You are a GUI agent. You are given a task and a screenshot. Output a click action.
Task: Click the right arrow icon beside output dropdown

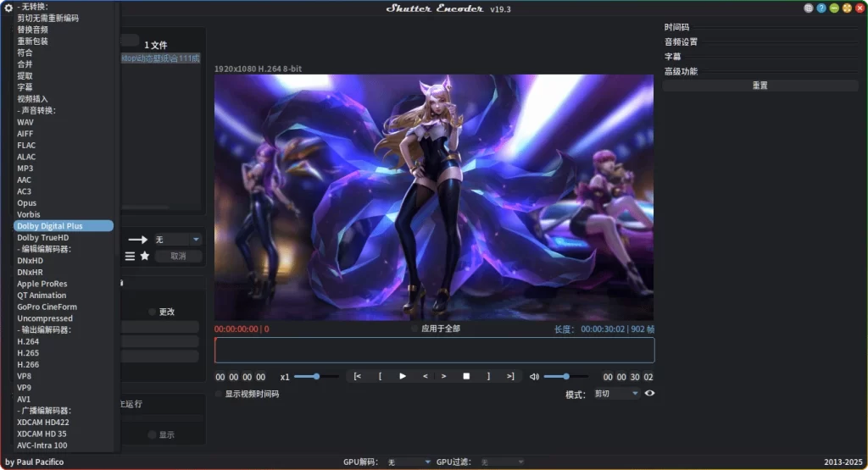pos(138,240)
